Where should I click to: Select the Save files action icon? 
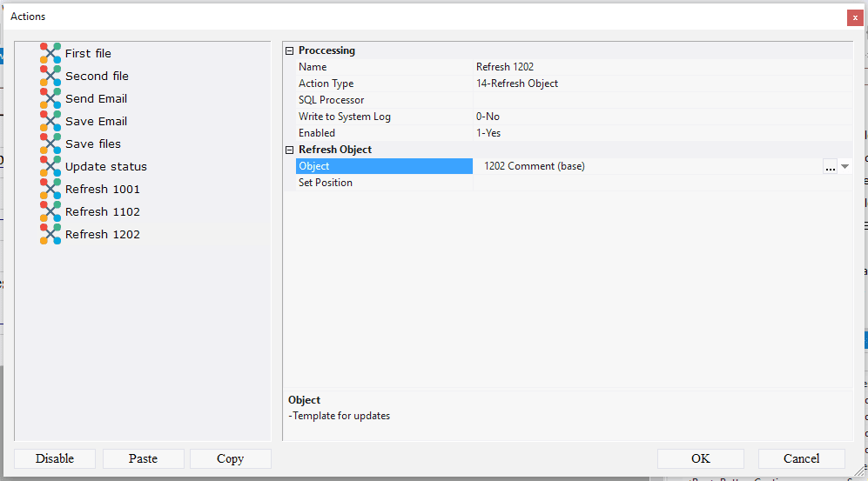coord(50,144)
